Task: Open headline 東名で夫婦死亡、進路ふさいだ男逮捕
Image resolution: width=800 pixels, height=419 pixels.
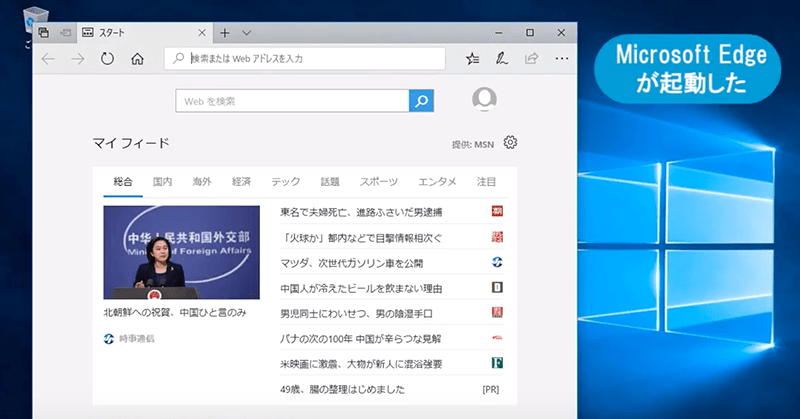Action: [x=361, y=212]
